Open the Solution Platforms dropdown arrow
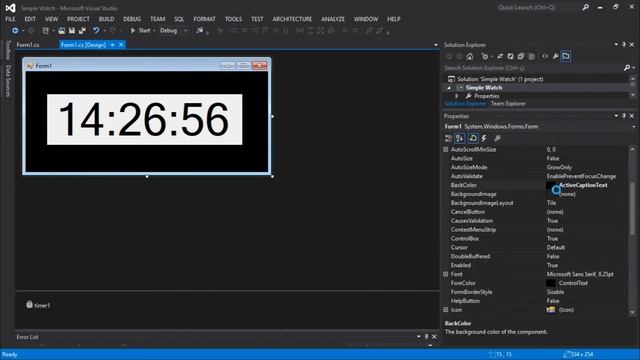The image size is (640, 360). click(186, 31)
